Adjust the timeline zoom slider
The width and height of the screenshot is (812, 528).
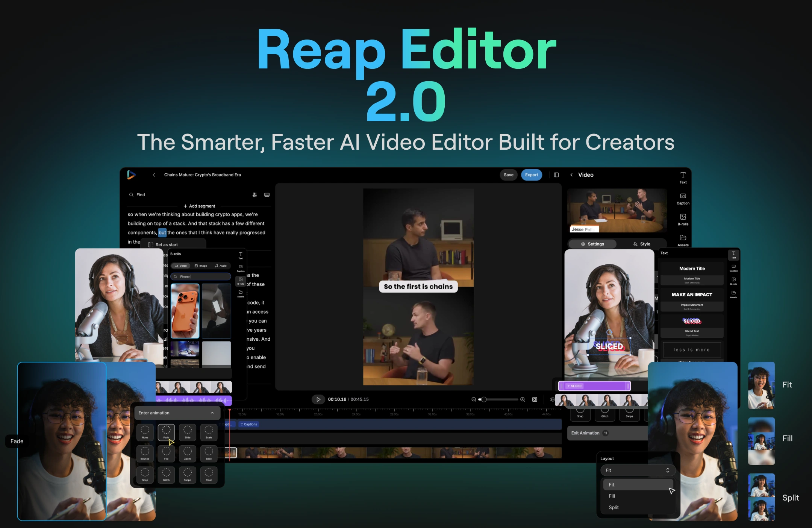coord(484,399)
